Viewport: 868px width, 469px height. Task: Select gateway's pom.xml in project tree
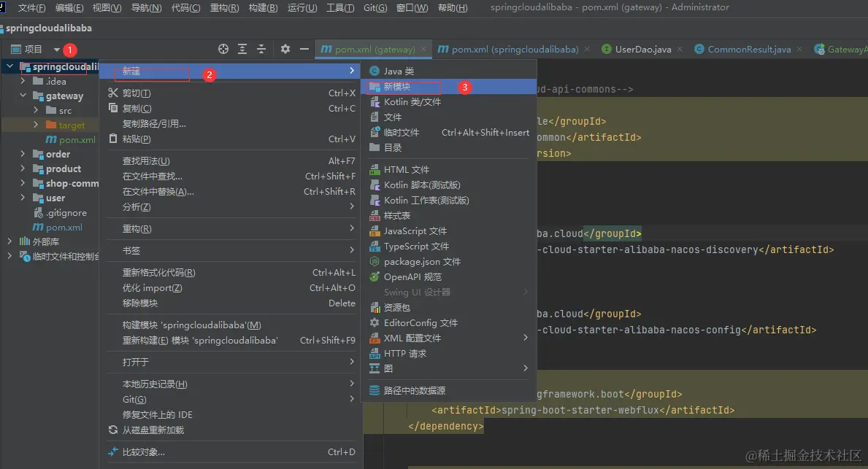pyautogui.click(x=71, y=139)
